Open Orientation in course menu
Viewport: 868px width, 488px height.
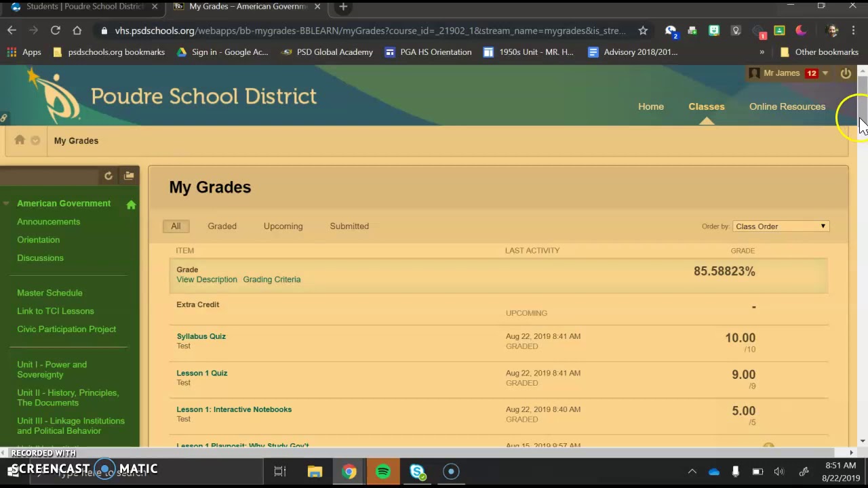38,240
